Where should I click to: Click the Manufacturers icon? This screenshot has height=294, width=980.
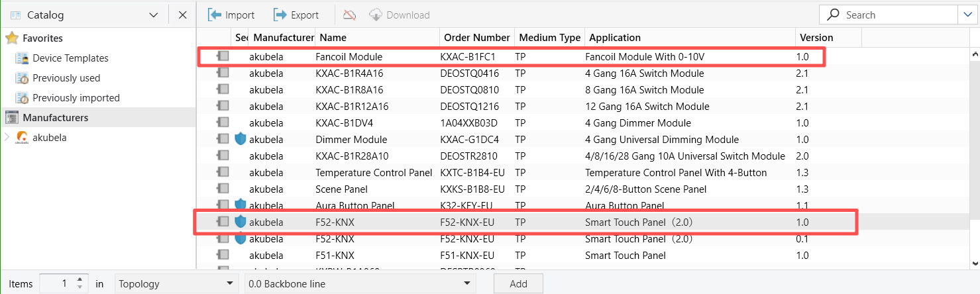coord(12,118)
